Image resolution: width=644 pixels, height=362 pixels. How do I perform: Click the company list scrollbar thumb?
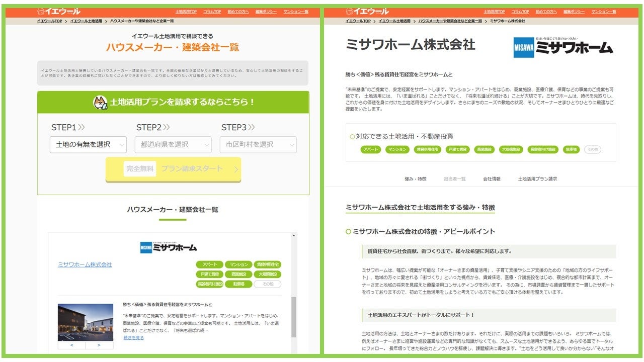(294, 317)
